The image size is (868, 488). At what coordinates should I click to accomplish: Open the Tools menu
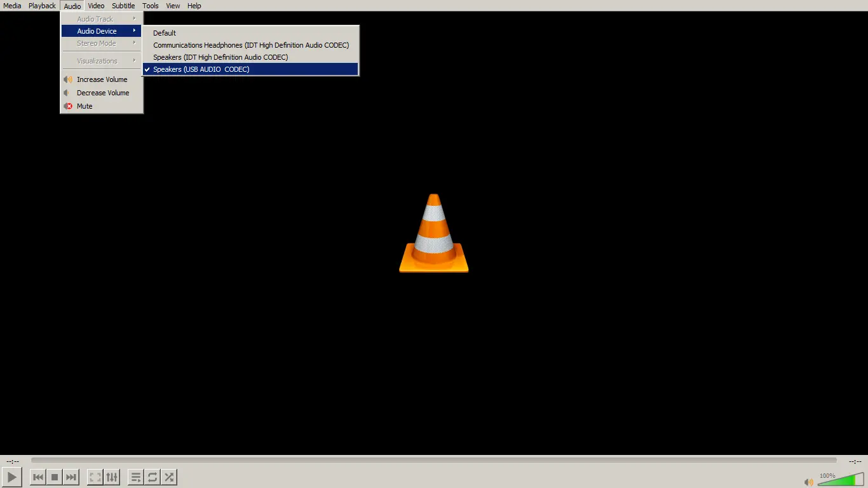(151, 6)
